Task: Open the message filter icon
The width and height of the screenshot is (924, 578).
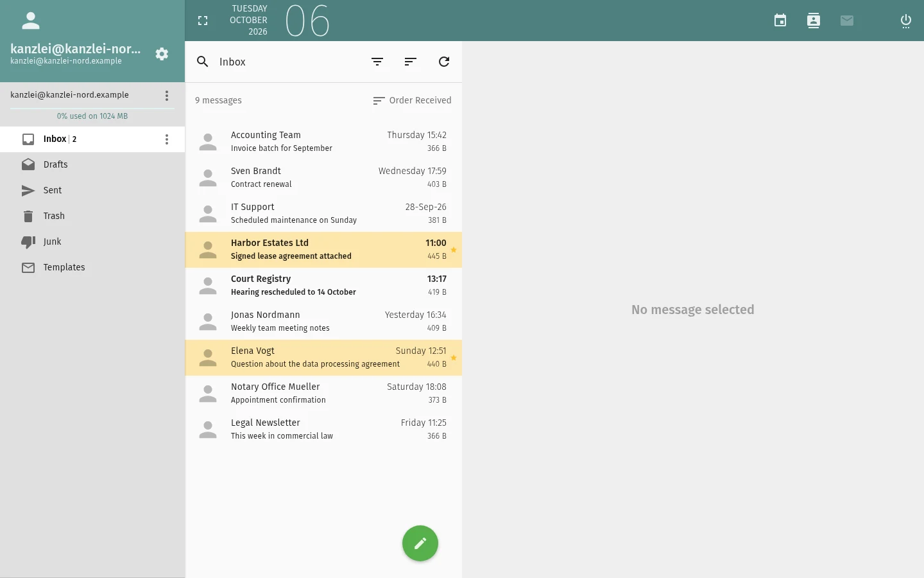Action: point(377,62)
